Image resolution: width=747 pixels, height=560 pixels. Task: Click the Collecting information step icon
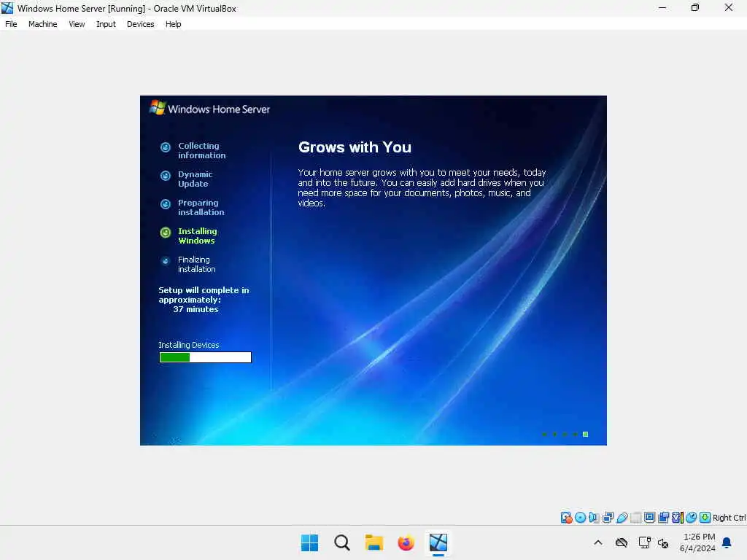[166, 147]
